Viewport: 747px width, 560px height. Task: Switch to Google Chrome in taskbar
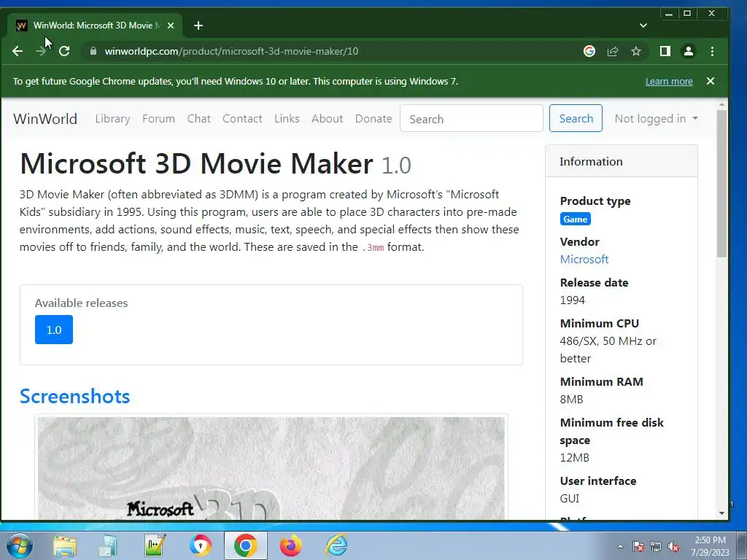tap(245, 545)
